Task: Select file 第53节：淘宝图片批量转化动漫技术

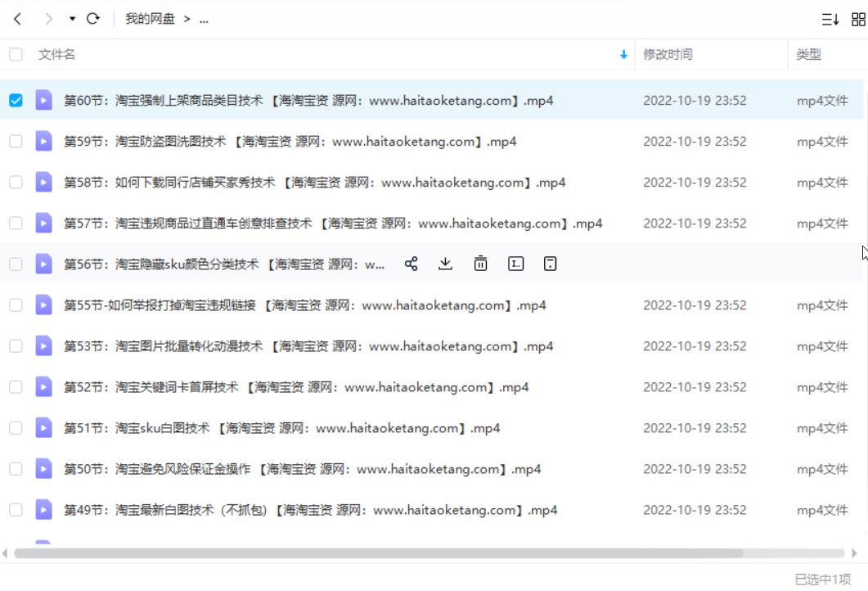Action: coord(308,346)
